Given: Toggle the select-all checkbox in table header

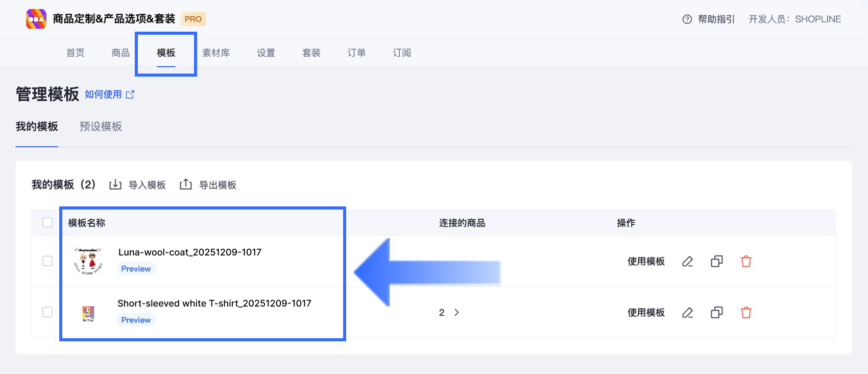Looking at the screenshot, I should tap(47, 222).
